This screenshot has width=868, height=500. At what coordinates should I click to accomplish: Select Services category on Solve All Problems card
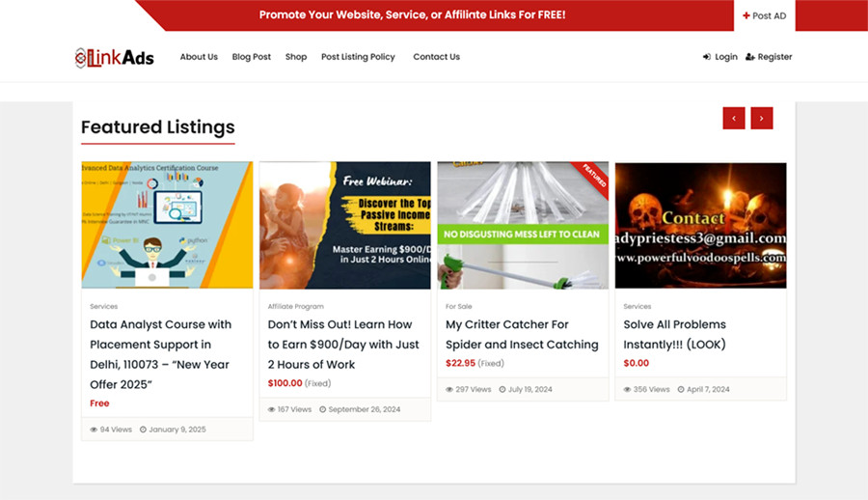pos(637,306)
